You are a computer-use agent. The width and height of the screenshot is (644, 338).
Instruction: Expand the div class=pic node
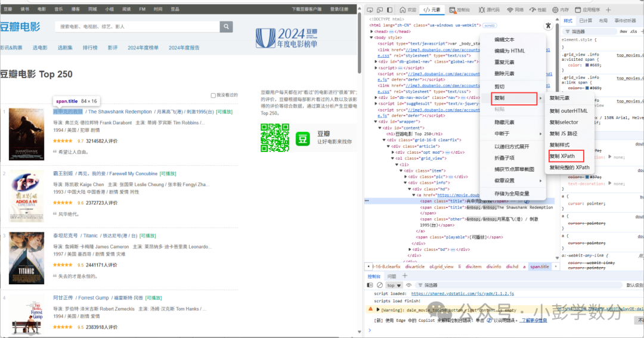coord(405,176)
